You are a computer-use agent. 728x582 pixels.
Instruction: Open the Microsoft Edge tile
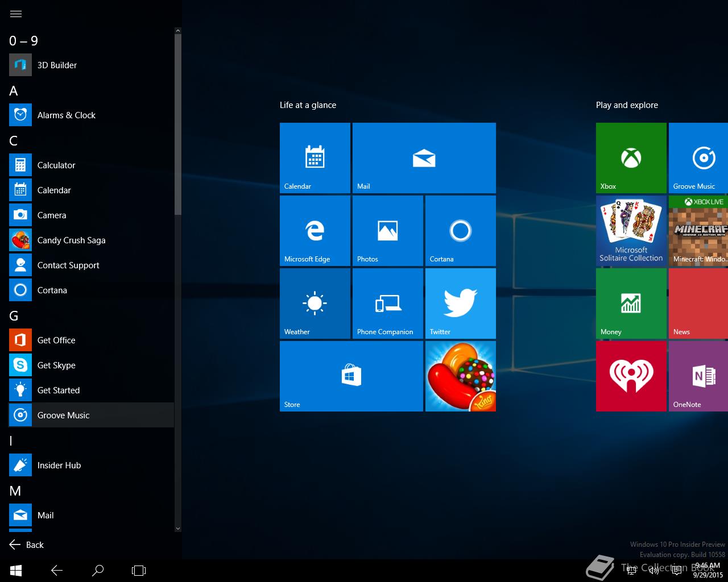point(315,231)
